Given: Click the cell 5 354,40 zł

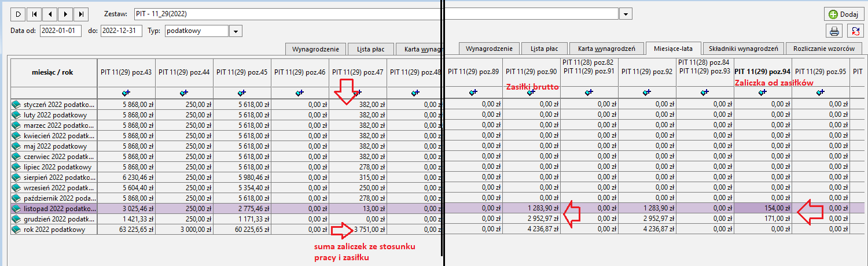Looking at the screenshot, I should tap(242, 187).
